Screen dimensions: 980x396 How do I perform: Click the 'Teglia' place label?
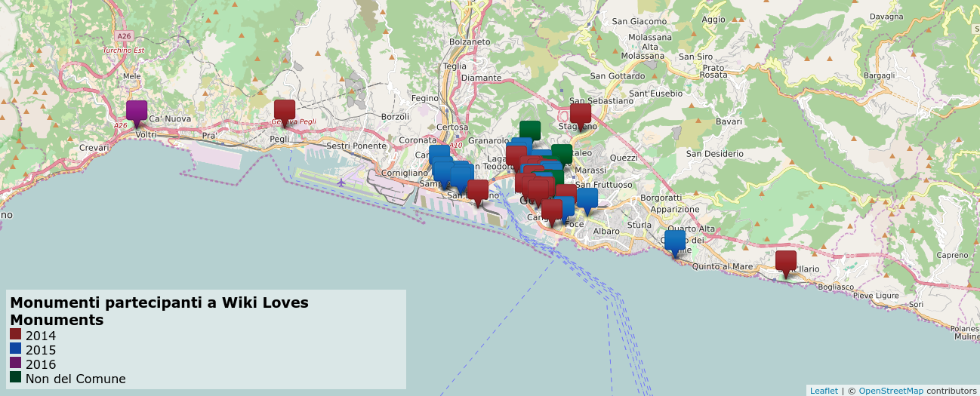(x=455, y=66)
